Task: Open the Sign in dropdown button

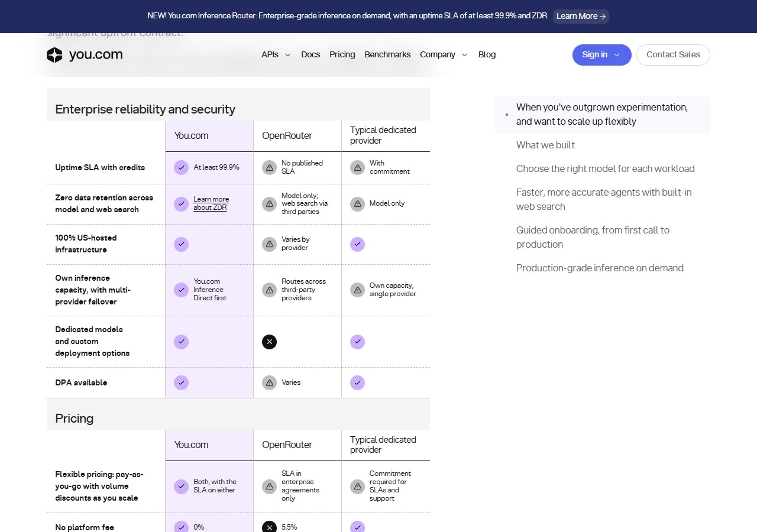Action: (x=601, y=55)
